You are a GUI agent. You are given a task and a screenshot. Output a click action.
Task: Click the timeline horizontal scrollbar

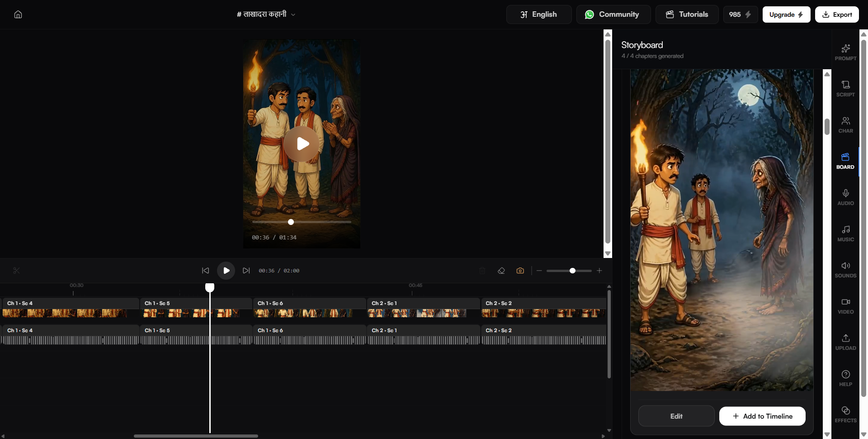click(196, 436)
